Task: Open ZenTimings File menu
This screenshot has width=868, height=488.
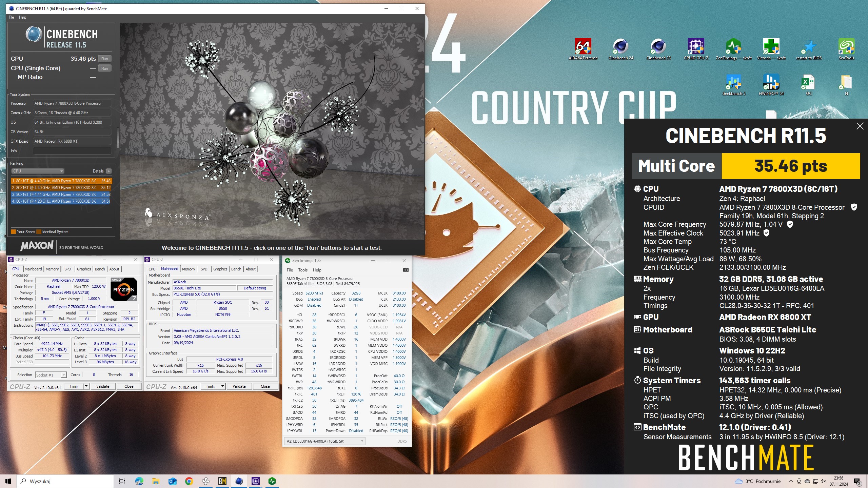Action: pyautogui.click(x=290, y=270)
